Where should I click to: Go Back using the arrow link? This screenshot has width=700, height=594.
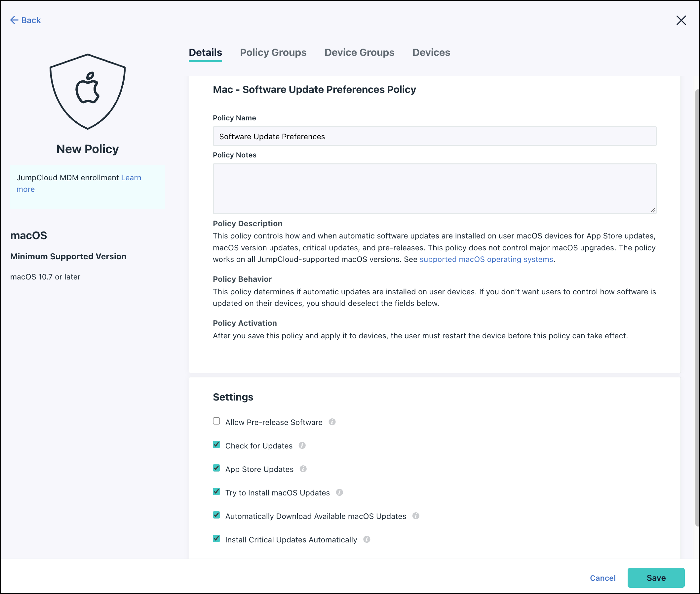click(x=25, y=20)
